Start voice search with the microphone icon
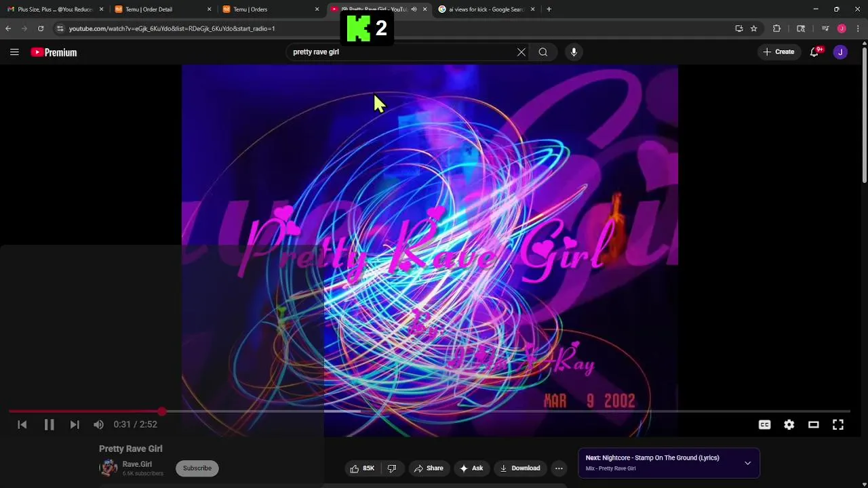This screenshot has height=488, width=868. [574, 52]
